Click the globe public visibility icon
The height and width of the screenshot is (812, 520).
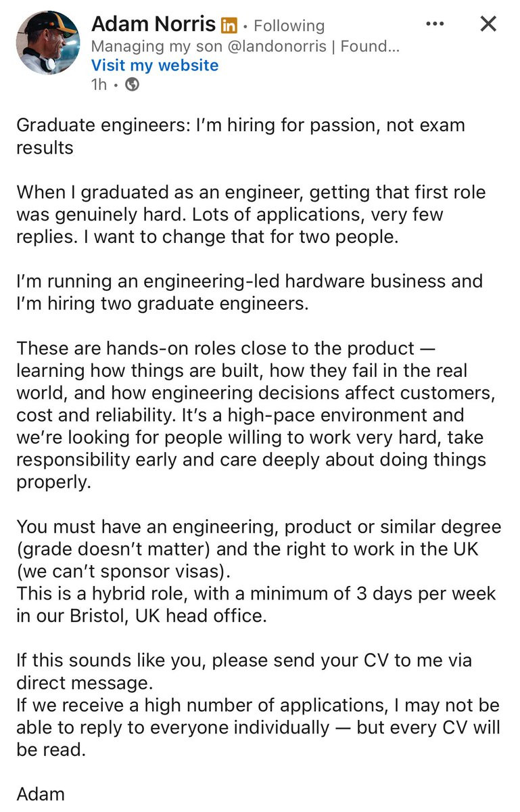(133, 85)
